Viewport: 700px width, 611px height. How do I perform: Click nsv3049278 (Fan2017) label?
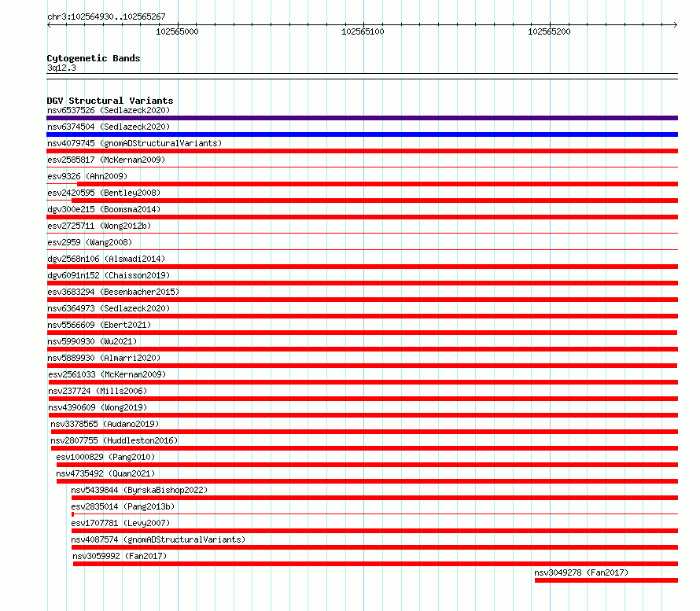coord(581,572)
